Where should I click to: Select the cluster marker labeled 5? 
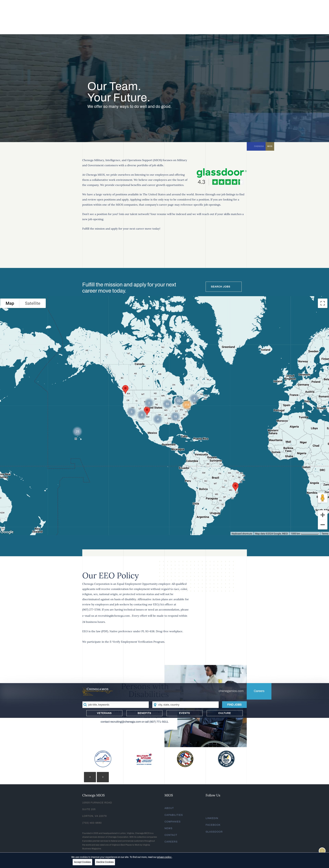[131, 412]
